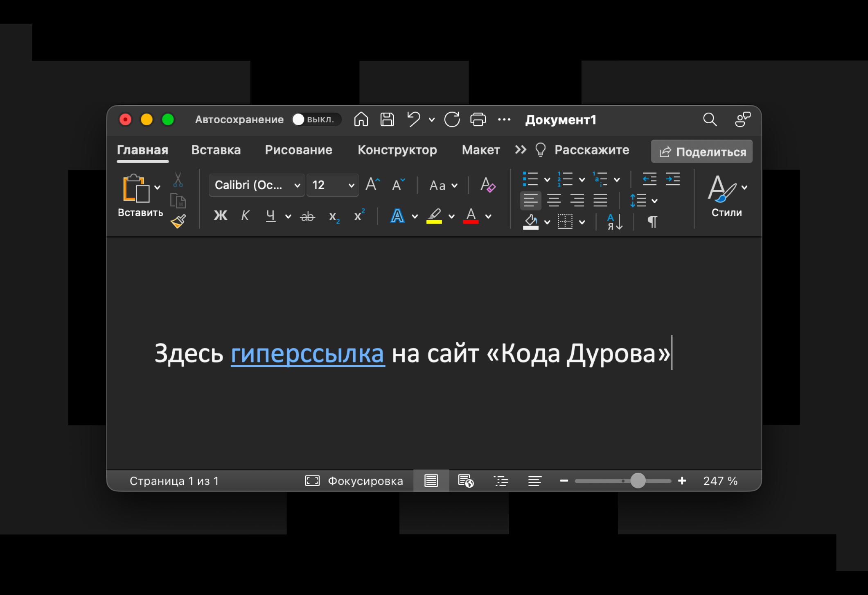Open the Home icon in title bar
The image size is (868, 595).
361,120
